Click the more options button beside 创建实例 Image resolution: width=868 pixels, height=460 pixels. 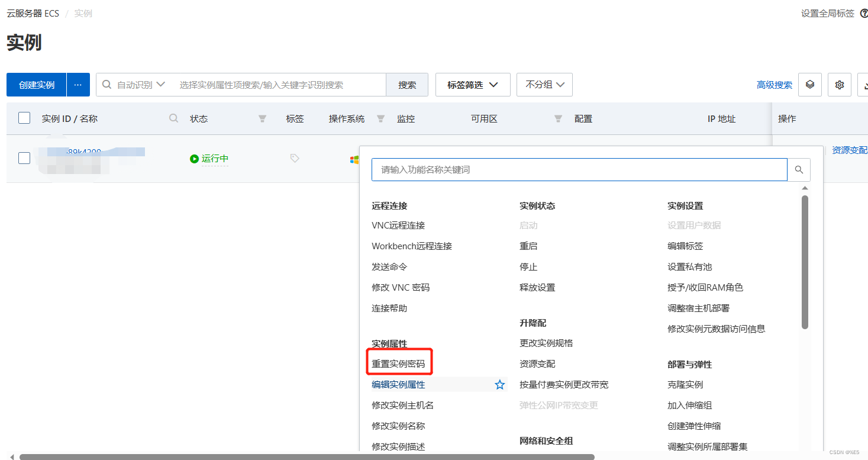tap(78, 85)
